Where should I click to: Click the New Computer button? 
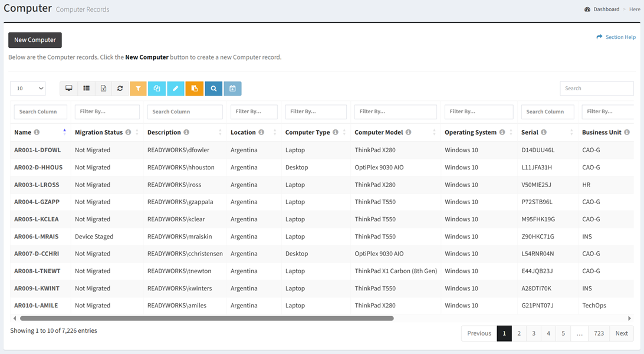(35, 40)
